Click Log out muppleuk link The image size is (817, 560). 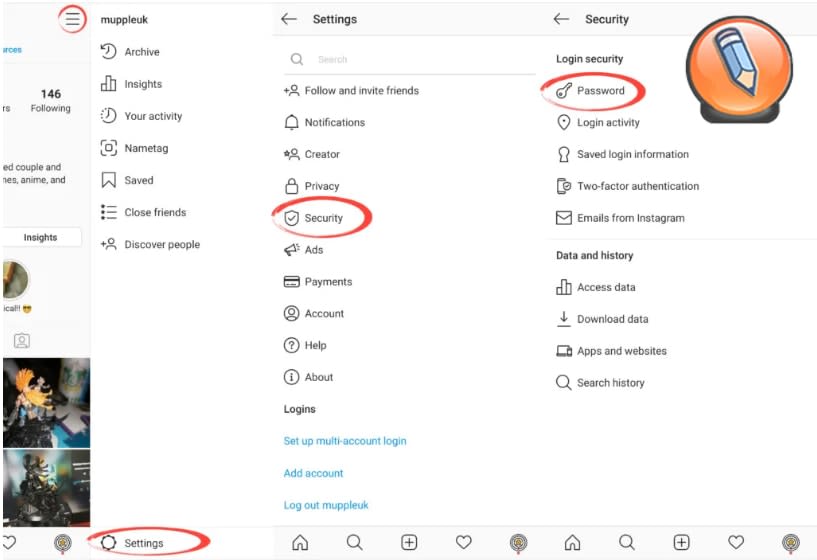point(326,505)
